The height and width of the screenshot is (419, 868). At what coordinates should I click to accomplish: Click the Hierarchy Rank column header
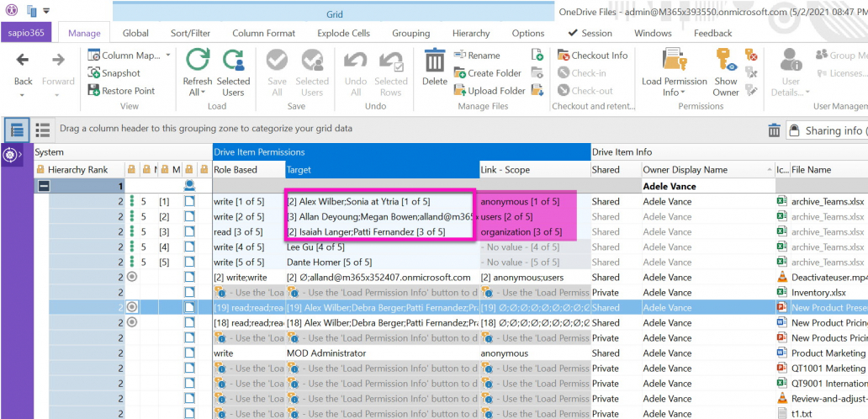click(x=79, y=170)
